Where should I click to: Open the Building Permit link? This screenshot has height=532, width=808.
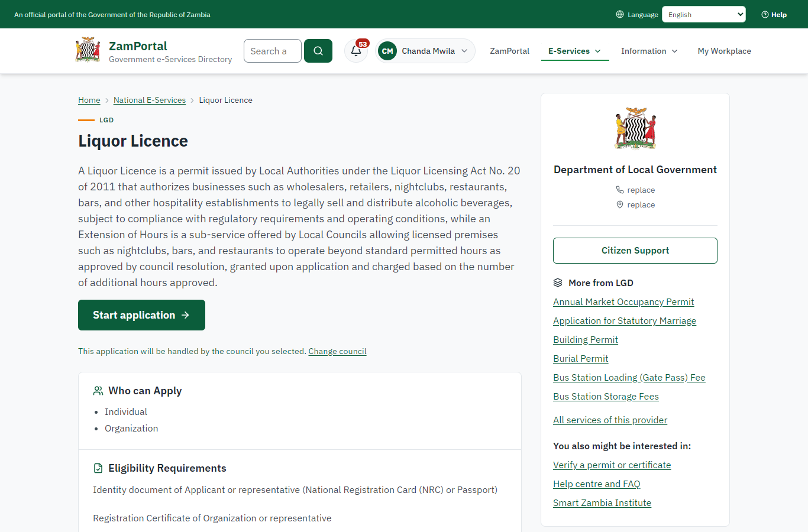coord(586,339)
